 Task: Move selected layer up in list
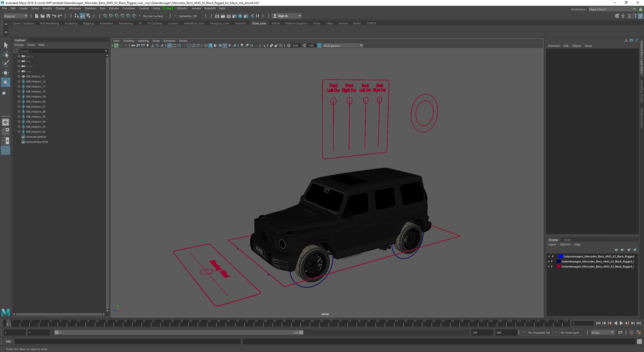[616, 250]
